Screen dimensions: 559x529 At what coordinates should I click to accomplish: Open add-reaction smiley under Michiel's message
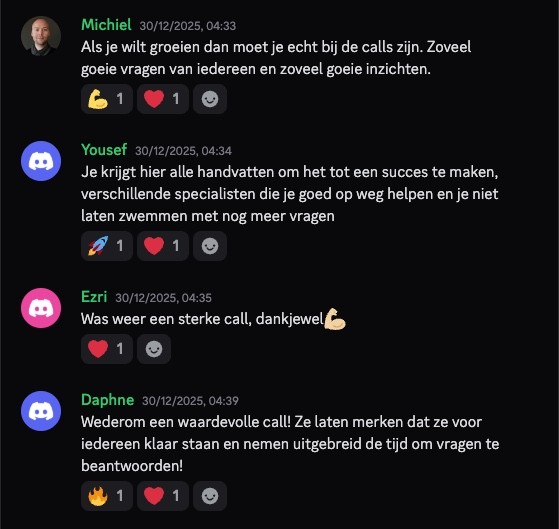tap(210, 99)
